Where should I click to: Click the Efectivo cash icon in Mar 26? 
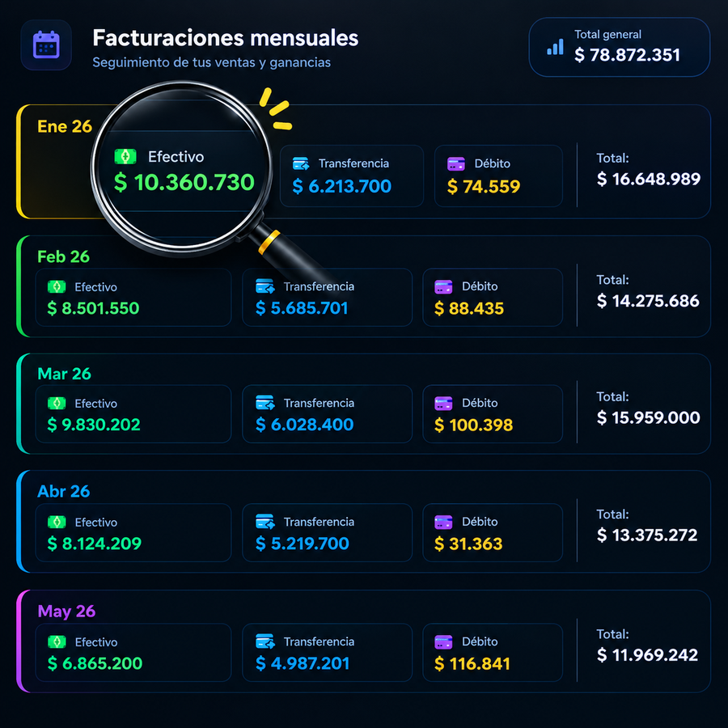[57, 403]
